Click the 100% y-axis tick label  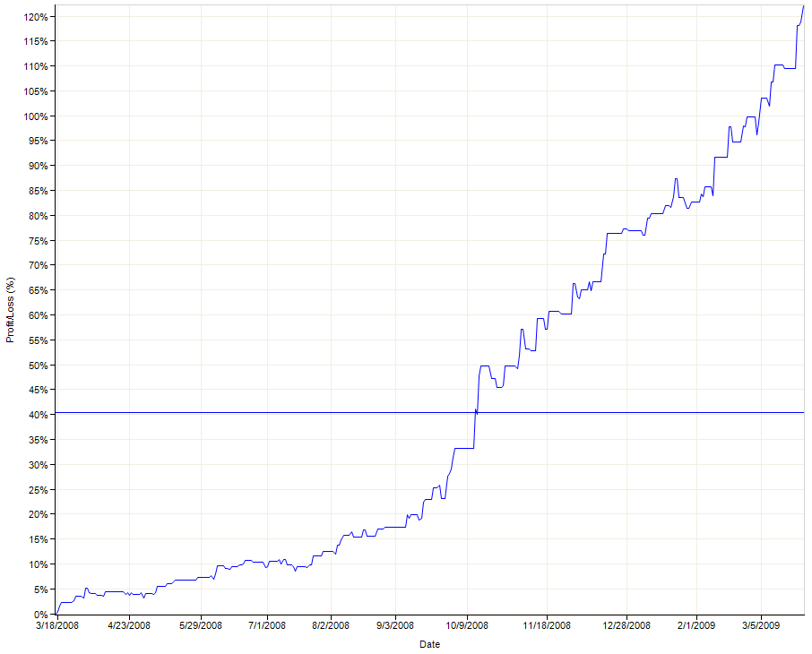[35, 116]
